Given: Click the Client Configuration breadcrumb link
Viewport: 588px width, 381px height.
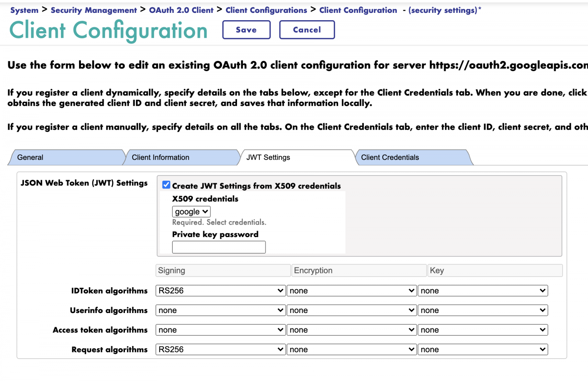Looking at the screenshot, I should point(358,10).
